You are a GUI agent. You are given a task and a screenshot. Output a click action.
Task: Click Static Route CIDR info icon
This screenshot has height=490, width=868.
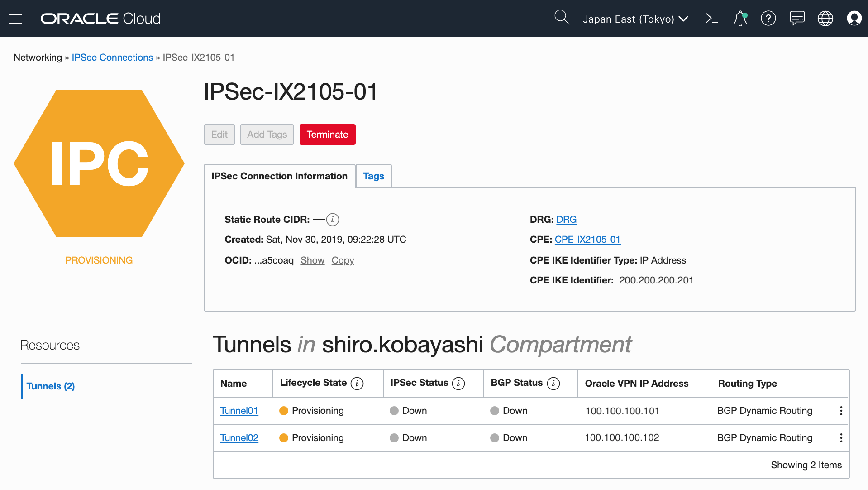tap(333, 220)
